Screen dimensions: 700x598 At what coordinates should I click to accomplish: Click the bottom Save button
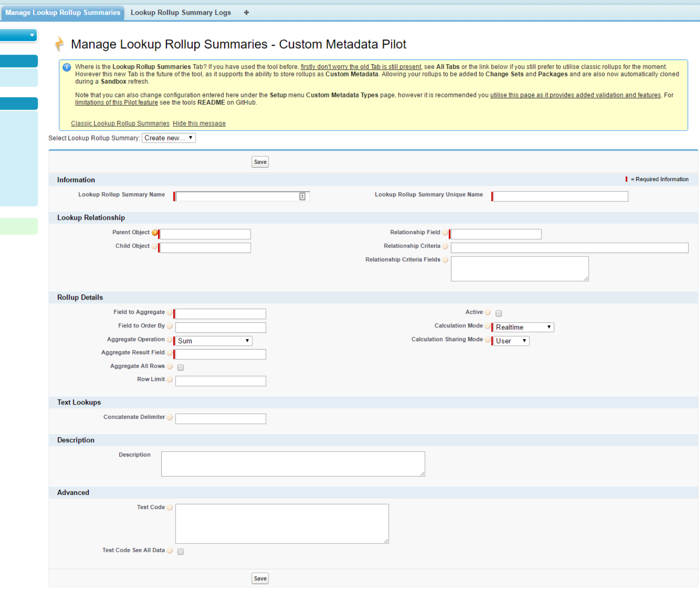click(x=260, y=578)
